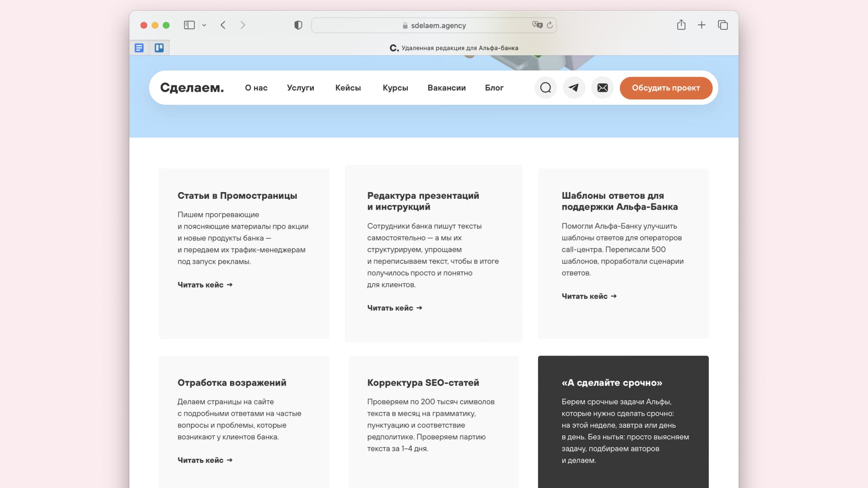Viewport: 868px width, 488px height.
Task: Click the translate icon in the address bar
Action: point(538,25)
